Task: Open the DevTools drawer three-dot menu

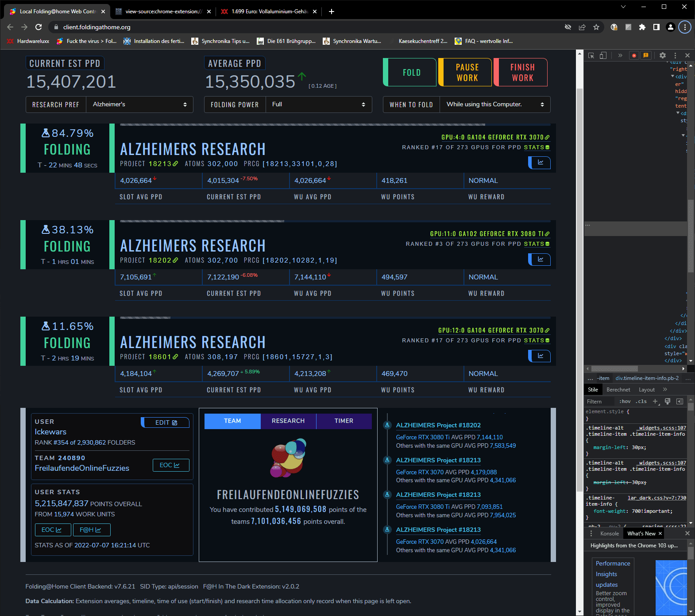Action: pos(591,533)
